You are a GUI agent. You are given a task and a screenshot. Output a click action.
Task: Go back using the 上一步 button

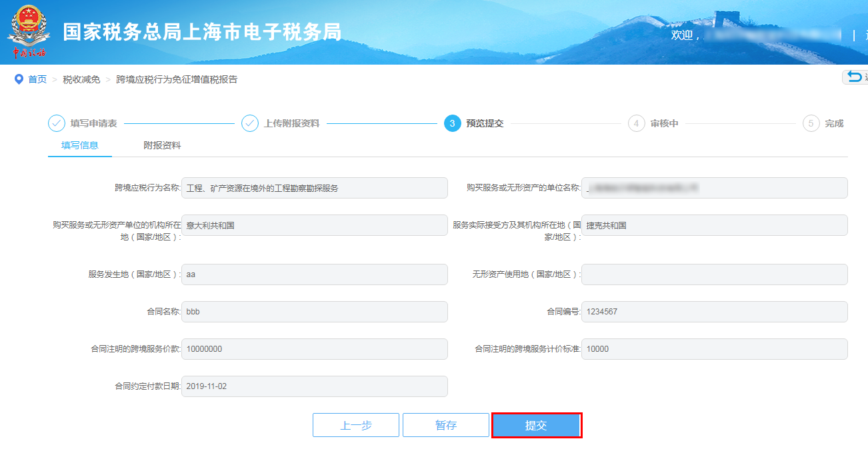tap(355, 424)
